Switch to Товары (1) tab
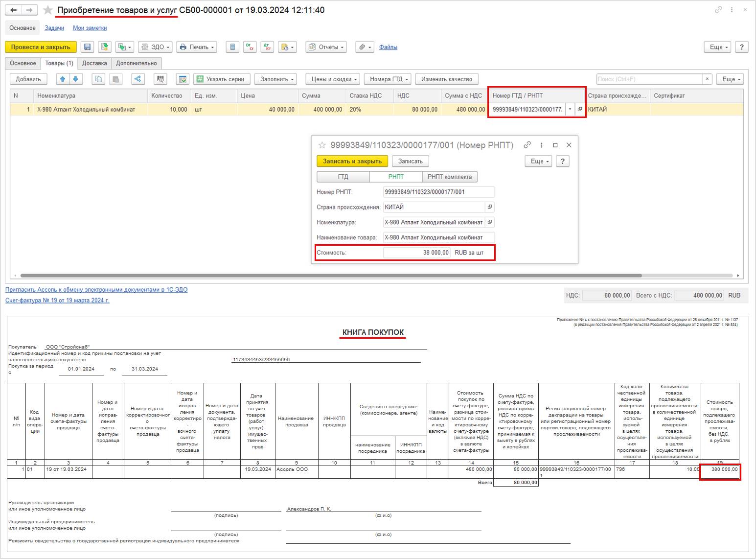This screenshot has height=559, width=756. [59, 63]
